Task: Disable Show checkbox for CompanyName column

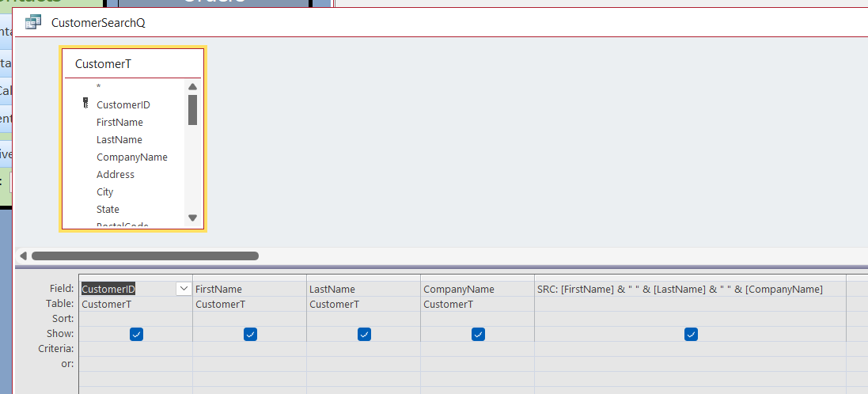Action: coord(478,335)
